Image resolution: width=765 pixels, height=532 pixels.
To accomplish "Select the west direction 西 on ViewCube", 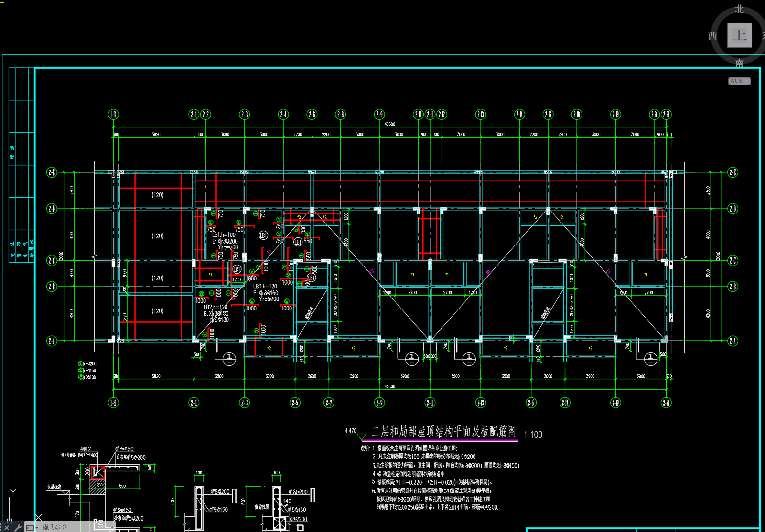I will click(x=712, y=36).
